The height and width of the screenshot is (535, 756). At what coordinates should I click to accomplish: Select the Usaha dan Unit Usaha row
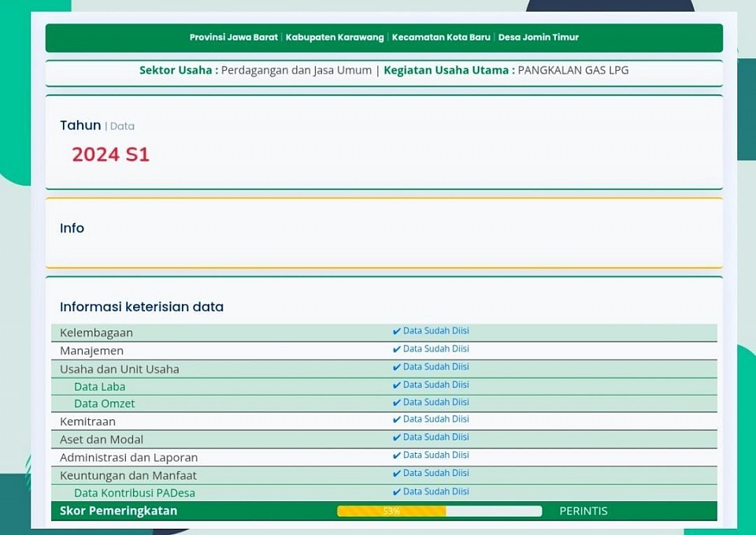(x=384, y=369)
